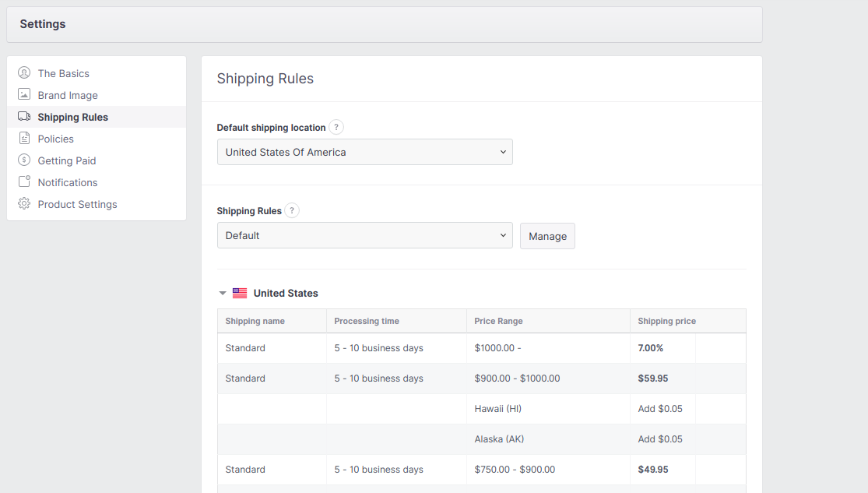Open The Basics settings page

click(64, 73)
